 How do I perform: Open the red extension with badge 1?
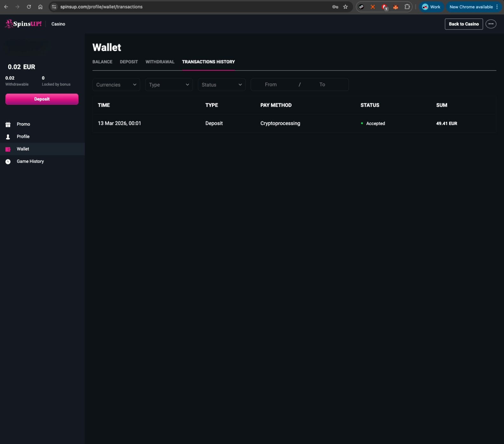point(384,7)
